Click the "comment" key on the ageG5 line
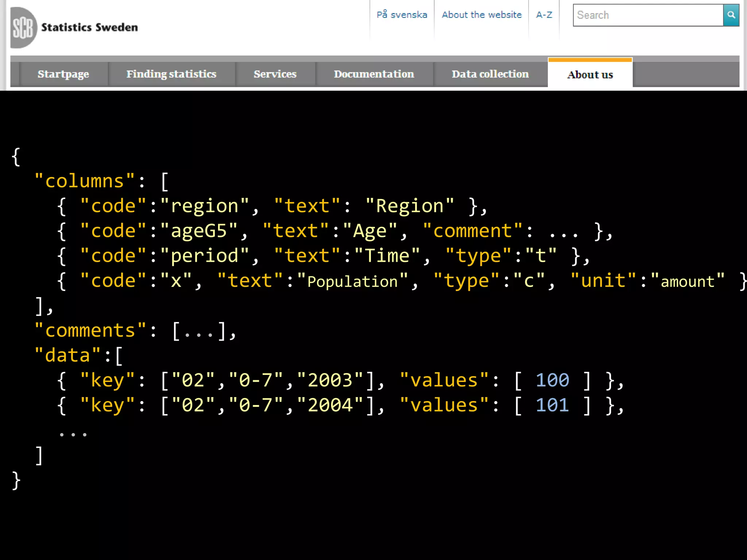Screen dimensions: 747x560 (473, 231)
